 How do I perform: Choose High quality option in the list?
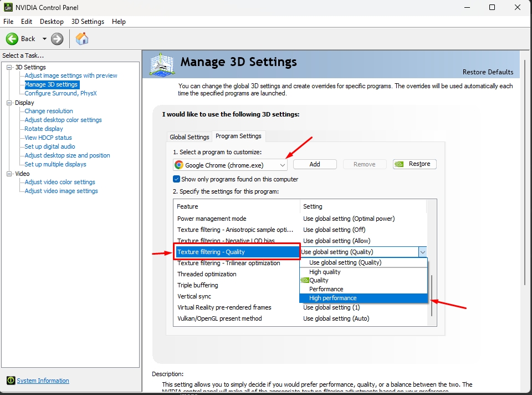(x=325, y=272)
